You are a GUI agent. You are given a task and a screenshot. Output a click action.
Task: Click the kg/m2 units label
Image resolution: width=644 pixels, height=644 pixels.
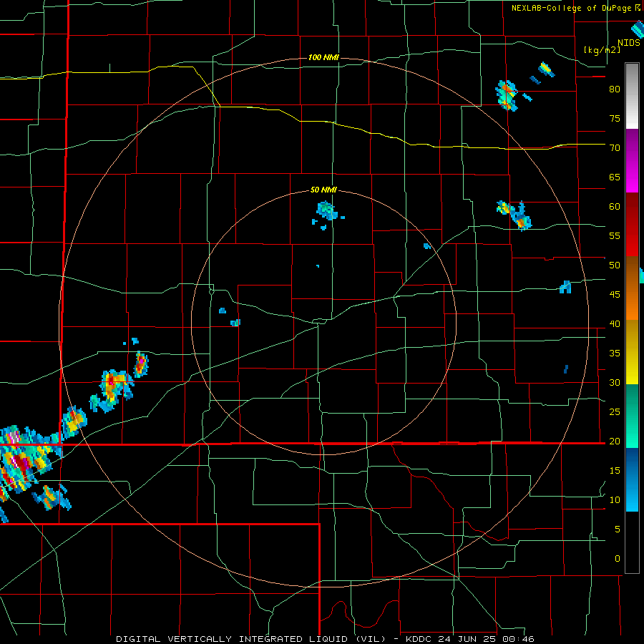[x=602, y=50]
